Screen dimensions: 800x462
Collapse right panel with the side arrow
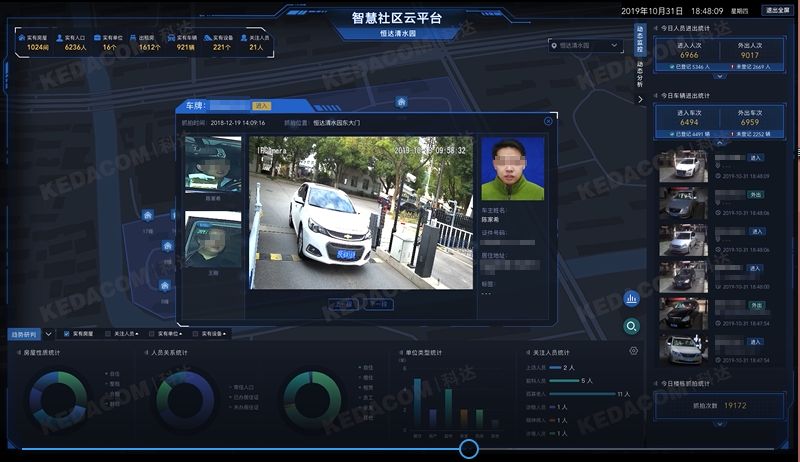(x=640, y=99)
